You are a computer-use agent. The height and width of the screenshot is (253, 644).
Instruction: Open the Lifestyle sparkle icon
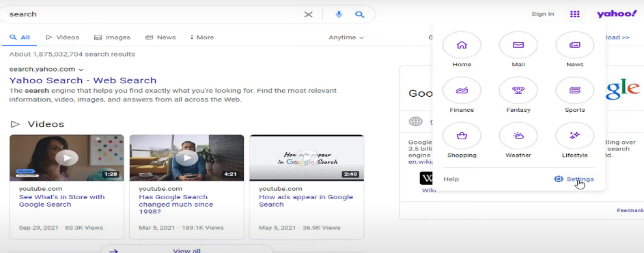[x=574, y=136]
